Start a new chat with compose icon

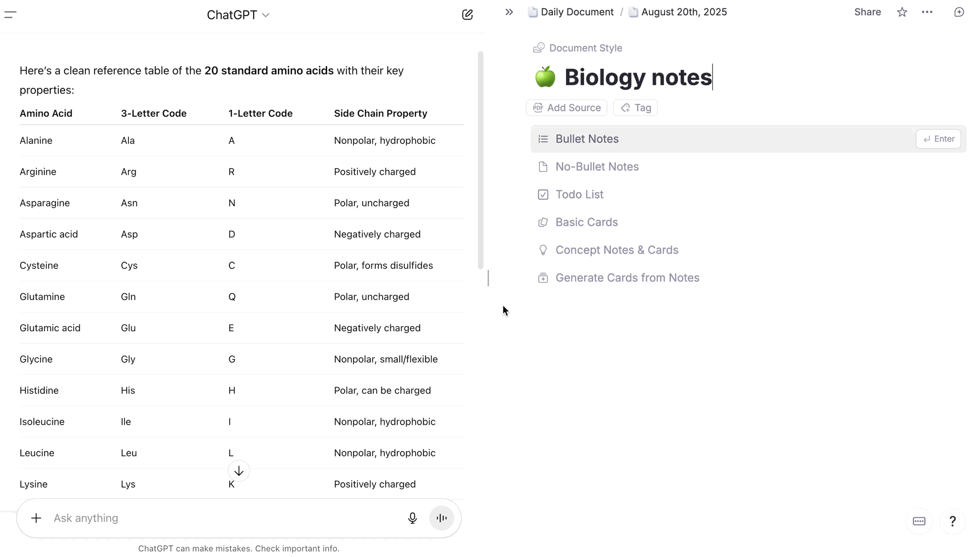(x=467, y=15)
